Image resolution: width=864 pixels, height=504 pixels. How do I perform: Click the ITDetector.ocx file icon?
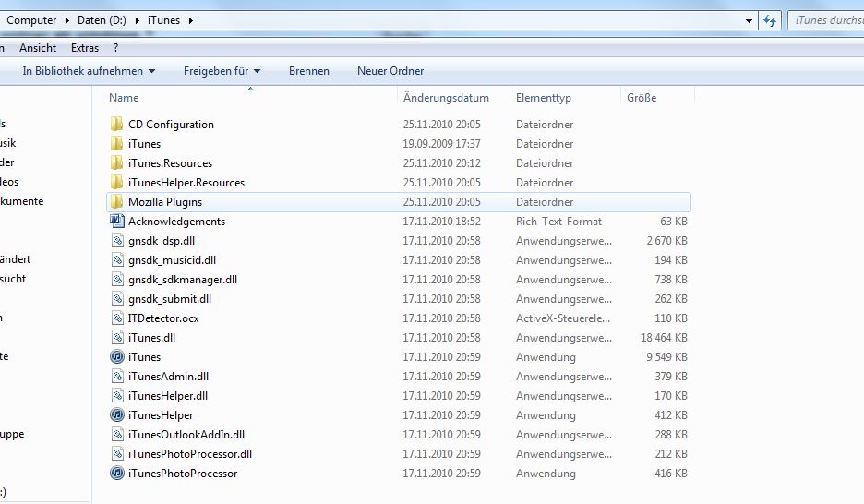116,318
